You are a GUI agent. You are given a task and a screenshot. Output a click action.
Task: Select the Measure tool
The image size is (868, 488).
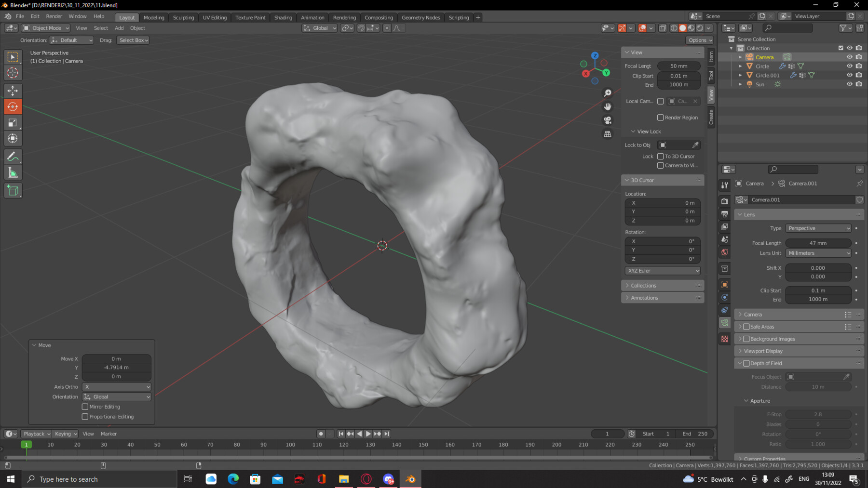[13, 172]
